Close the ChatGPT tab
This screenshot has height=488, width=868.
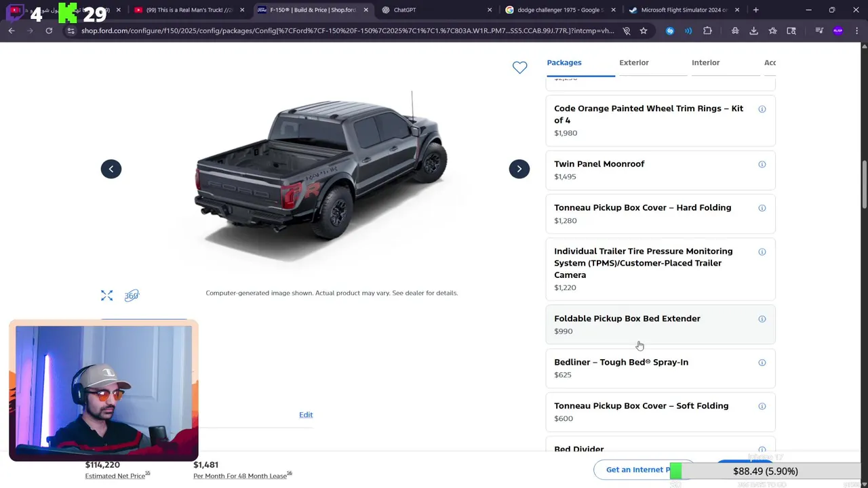coord(490,10)
